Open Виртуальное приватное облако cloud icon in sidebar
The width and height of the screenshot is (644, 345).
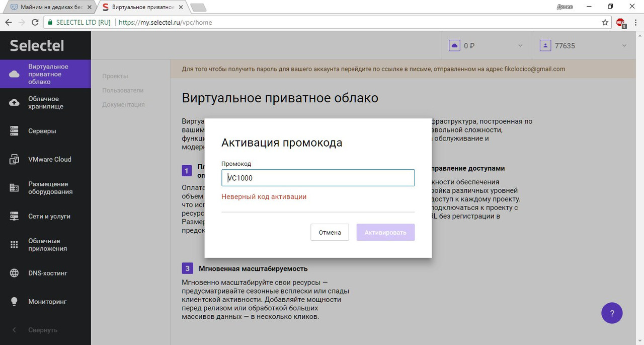(x=14, y=74)
